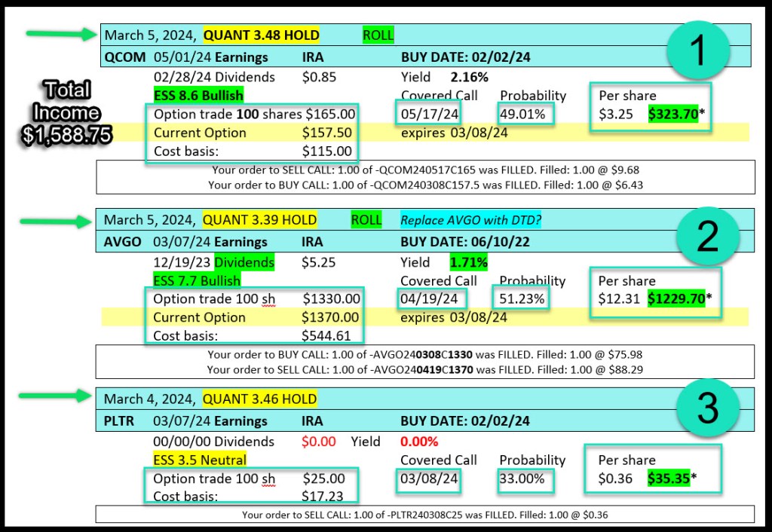Select the AVGO covered call date 04/19/24
772x532 pixels.
pyautogui.click(x=427, y=299)
